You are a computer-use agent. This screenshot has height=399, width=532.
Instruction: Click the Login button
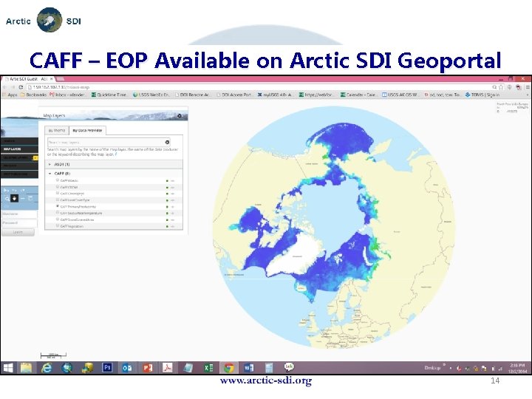pos(18,232)
